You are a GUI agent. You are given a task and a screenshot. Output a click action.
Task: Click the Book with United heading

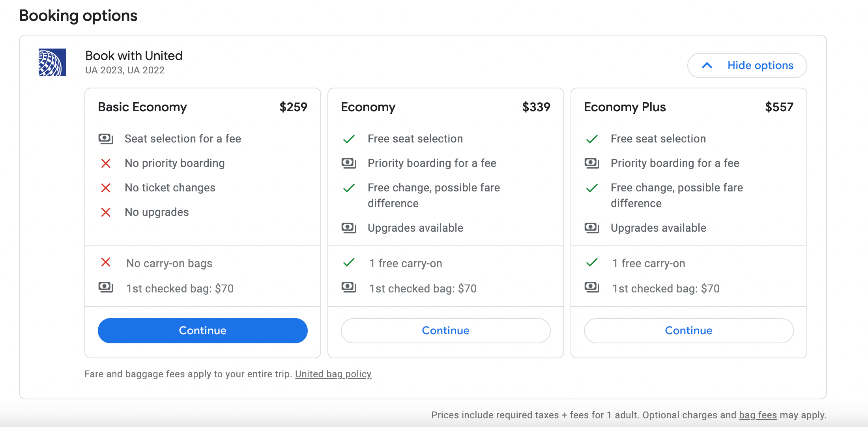[134, 56]
